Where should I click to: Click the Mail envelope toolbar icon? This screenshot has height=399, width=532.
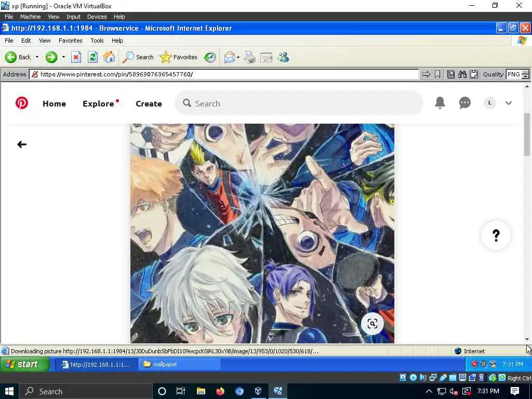(x=229, y=57)
